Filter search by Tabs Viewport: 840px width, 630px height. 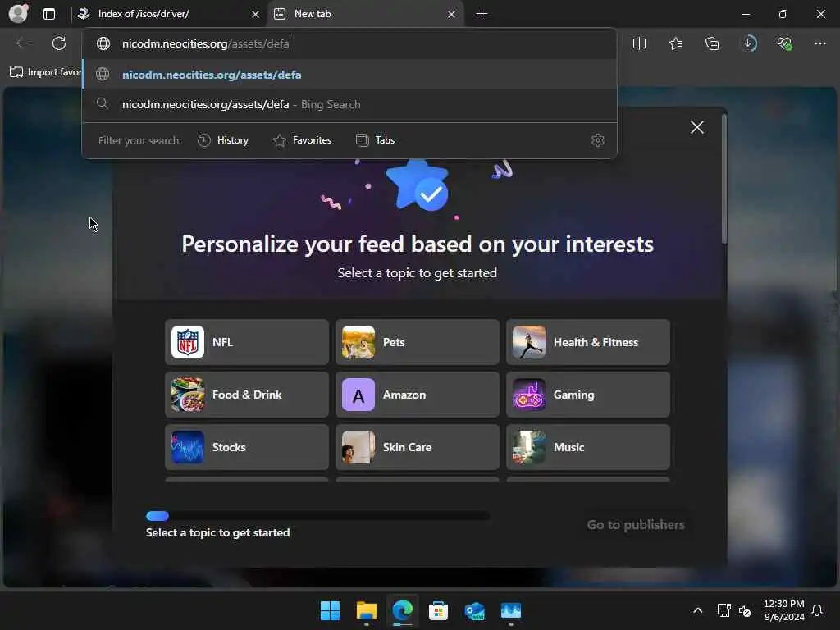(375, 140)
